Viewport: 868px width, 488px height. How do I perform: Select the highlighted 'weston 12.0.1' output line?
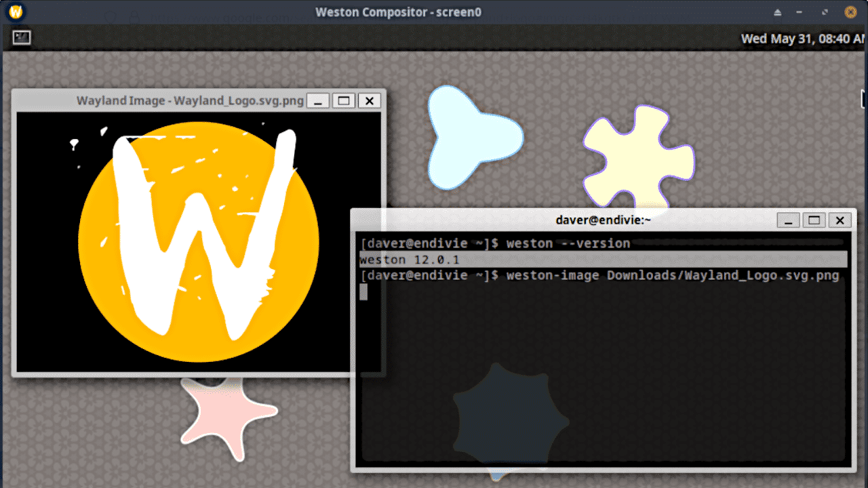pyautogui.click(x=604, y=260)
